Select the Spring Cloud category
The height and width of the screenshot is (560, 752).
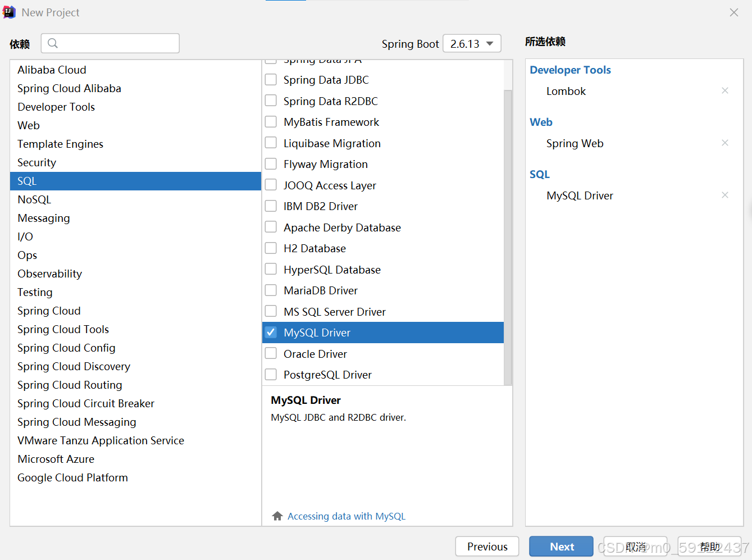[135, 311]
